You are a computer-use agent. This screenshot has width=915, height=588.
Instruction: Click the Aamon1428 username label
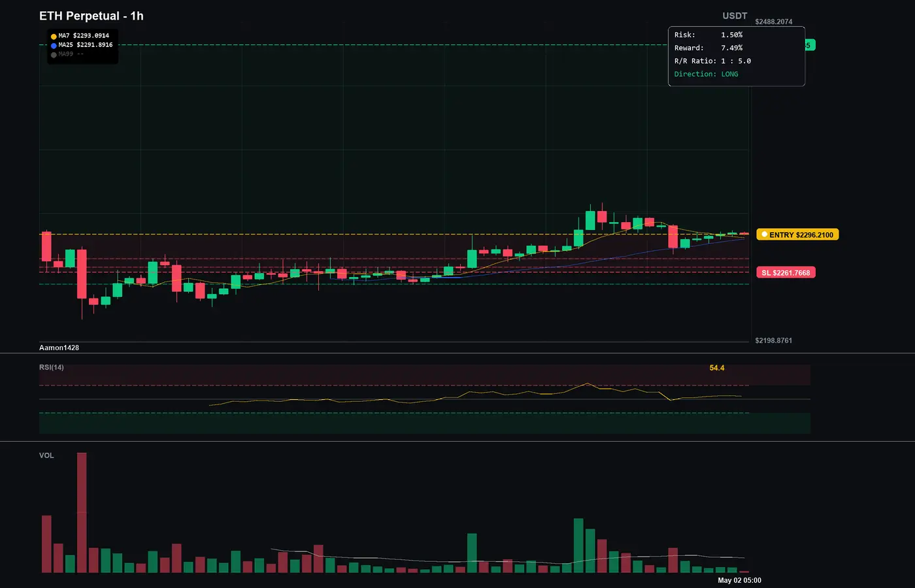[x=59, y=348]
